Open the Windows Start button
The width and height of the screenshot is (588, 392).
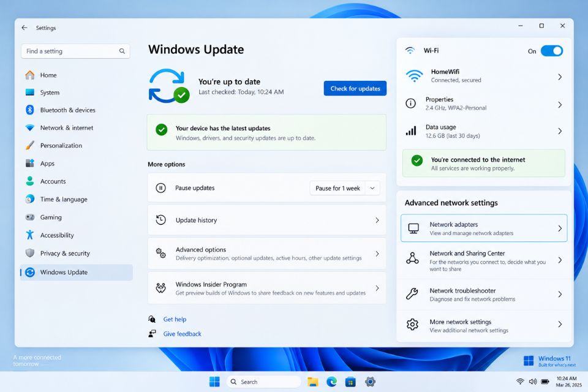point(214,382)
